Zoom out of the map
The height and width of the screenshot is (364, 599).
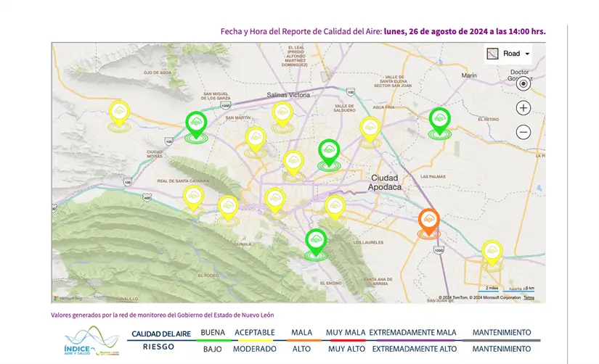tap(523, 132)
